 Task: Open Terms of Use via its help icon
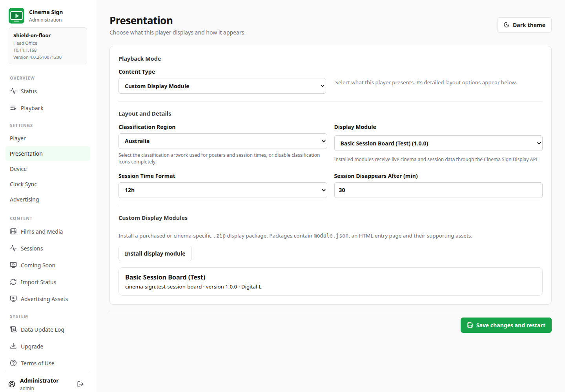(13, 363)
